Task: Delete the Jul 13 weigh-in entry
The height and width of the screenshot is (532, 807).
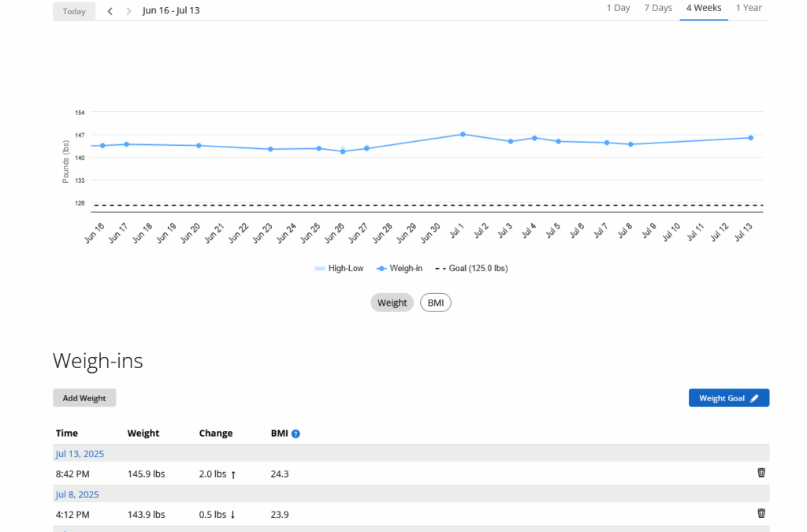Action: [x=761, y=473]
